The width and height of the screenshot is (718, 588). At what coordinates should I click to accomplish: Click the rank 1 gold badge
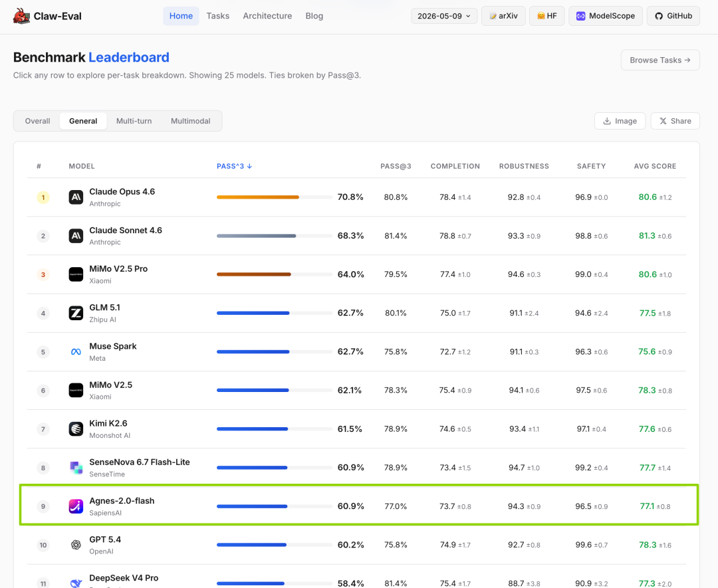tap(43, 197)
